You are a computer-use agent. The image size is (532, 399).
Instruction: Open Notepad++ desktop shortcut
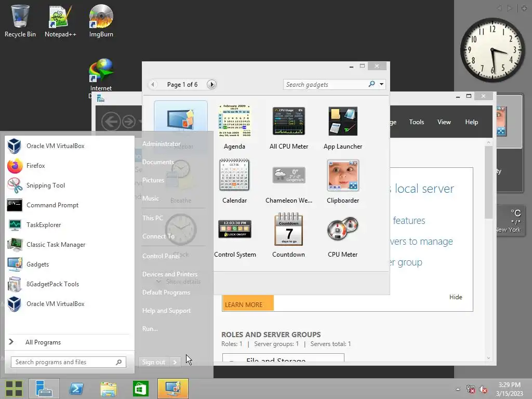click(x=60, y=21)
